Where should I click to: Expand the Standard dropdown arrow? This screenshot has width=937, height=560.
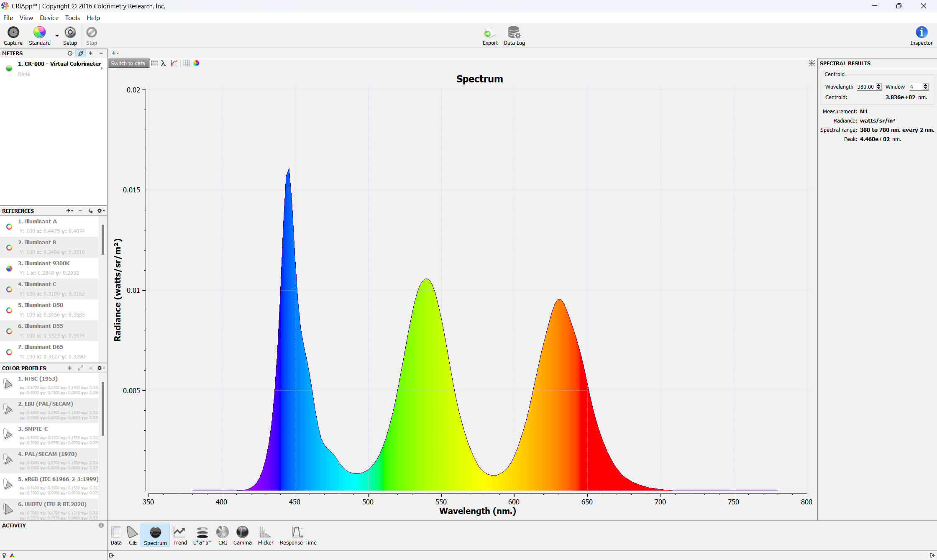[x=57, y=36]
